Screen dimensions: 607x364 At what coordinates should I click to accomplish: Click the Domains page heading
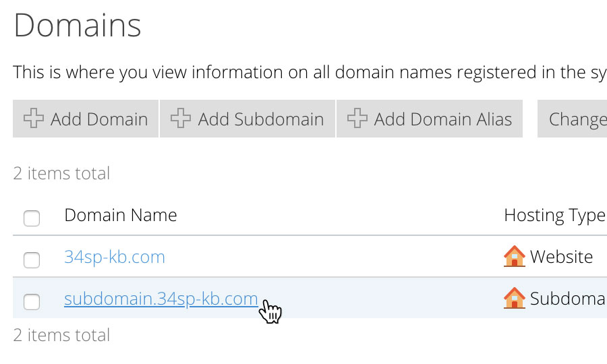point(78,26)
